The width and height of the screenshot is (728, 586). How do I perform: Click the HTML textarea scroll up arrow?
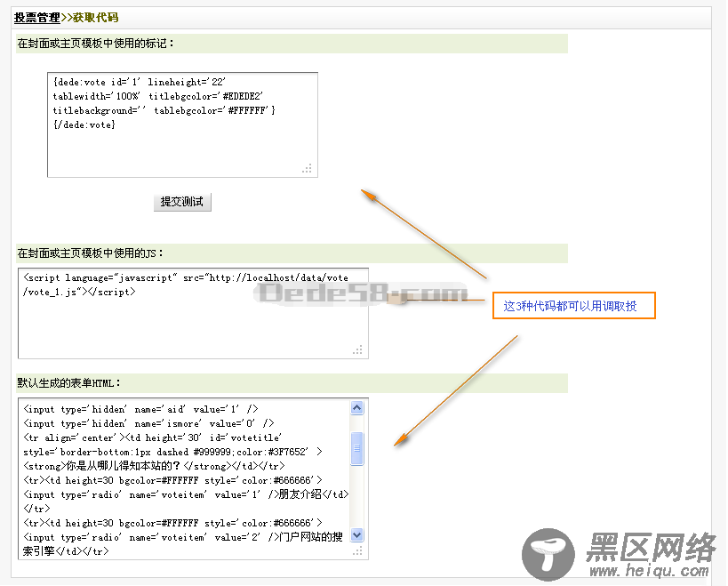[357, 407]
